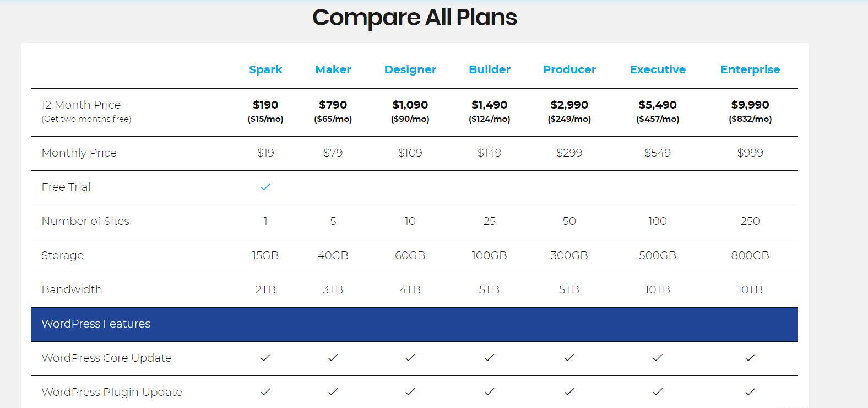868x408 pixels.
Task: Click WordPress Core Update checkmark for Producer
Action: 569,358
